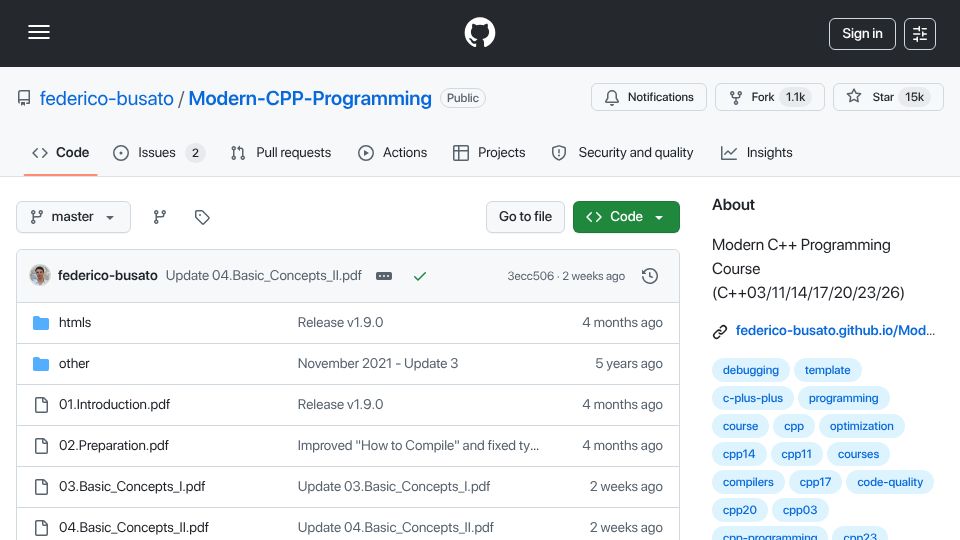Expand the green Code dropdown
The width and height of the screenshot is (960, 540).
click(626, 217)
